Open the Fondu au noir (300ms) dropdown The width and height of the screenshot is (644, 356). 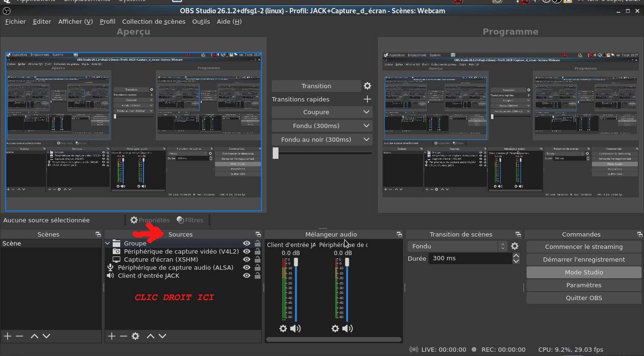tap(322, 140)
